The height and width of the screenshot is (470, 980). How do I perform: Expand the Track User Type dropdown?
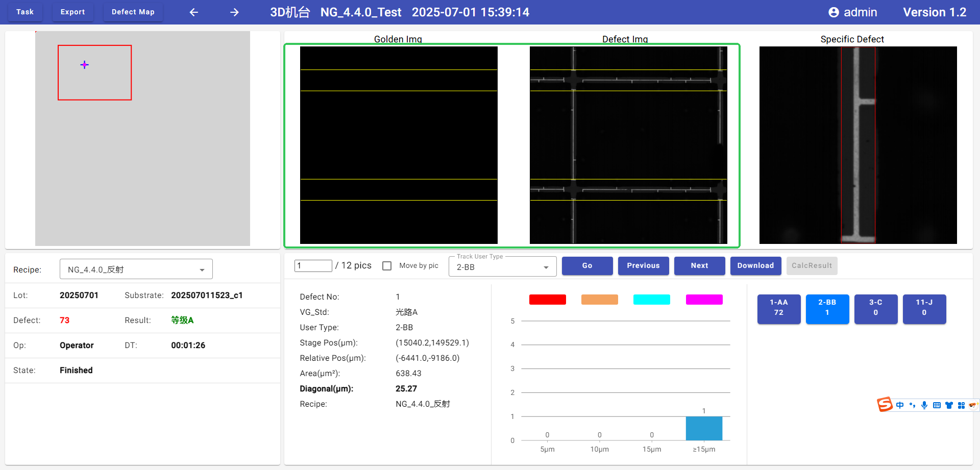point(502,267)
